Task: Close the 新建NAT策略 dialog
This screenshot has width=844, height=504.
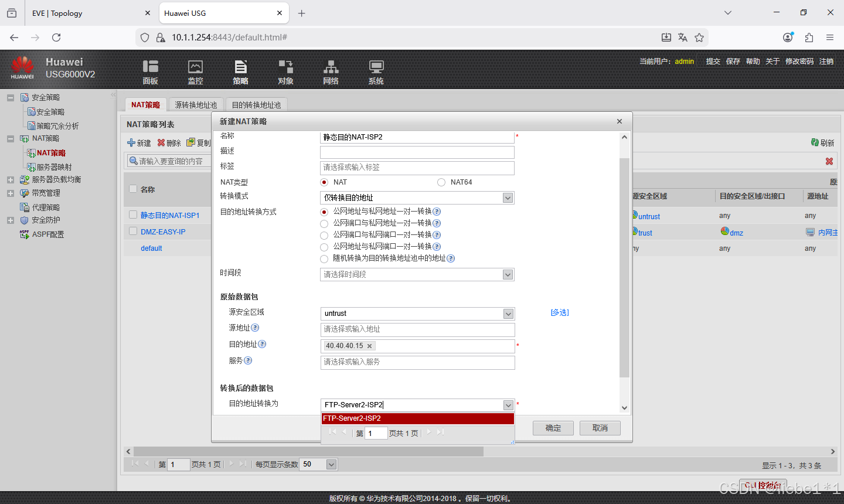Action: click(x=620, y=121)
